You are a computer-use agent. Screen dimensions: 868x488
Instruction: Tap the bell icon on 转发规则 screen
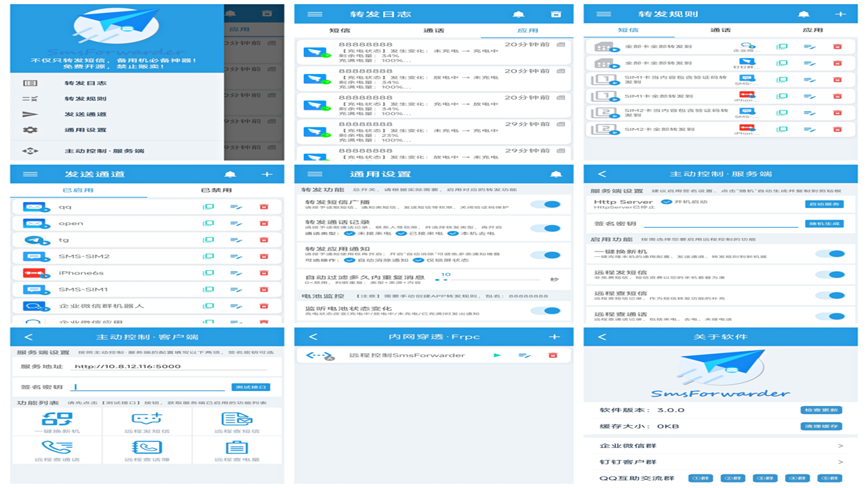(804, 14)
